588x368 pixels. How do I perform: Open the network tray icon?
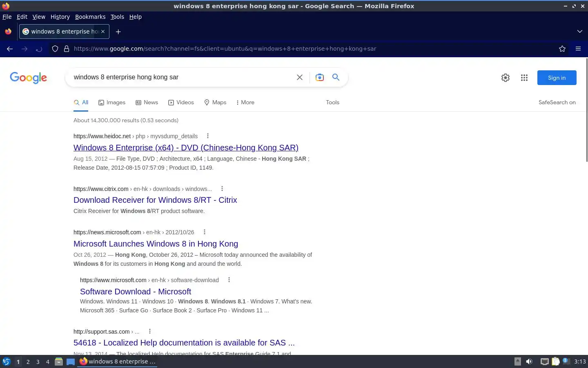point(544,361)
